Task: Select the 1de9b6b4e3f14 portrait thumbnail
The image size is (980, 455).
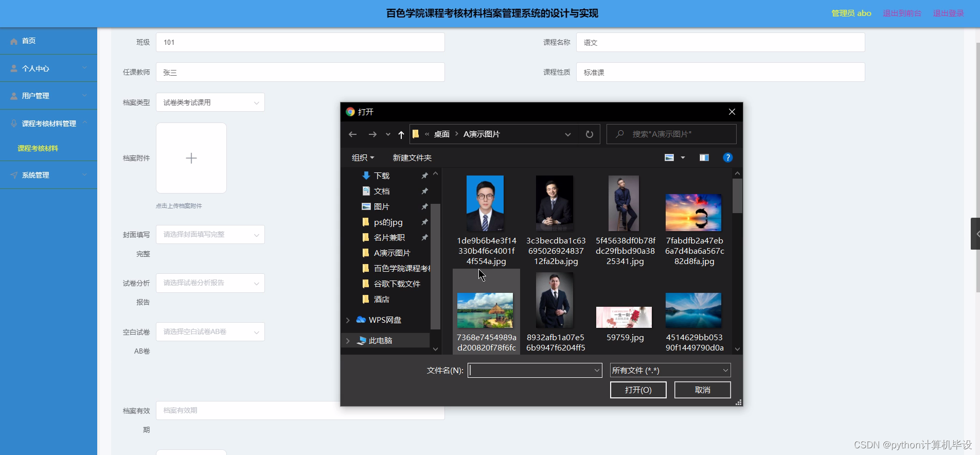Action: tap(485, 203)
